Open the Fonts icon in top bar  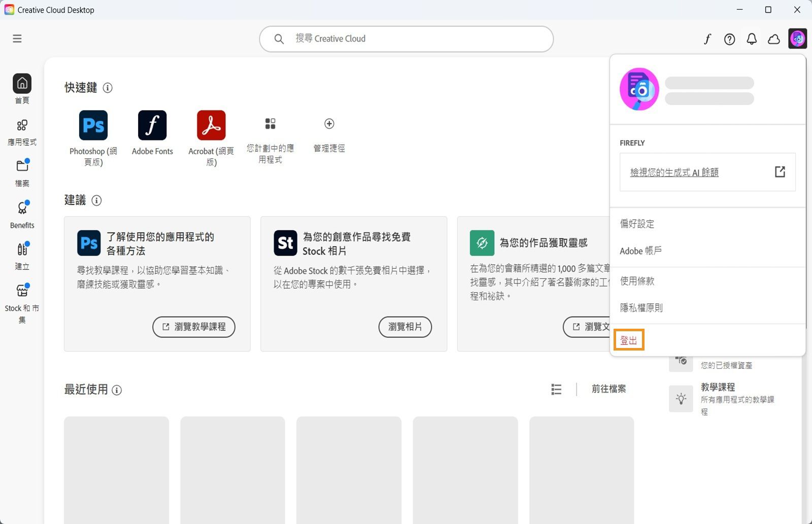point(707,39)
